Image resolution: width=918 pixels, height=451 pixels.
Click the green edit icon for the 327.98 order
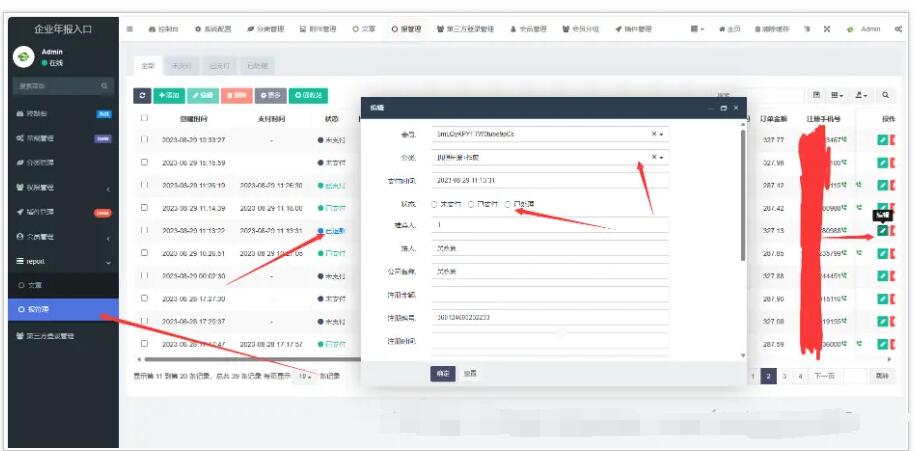pos(882,163)
